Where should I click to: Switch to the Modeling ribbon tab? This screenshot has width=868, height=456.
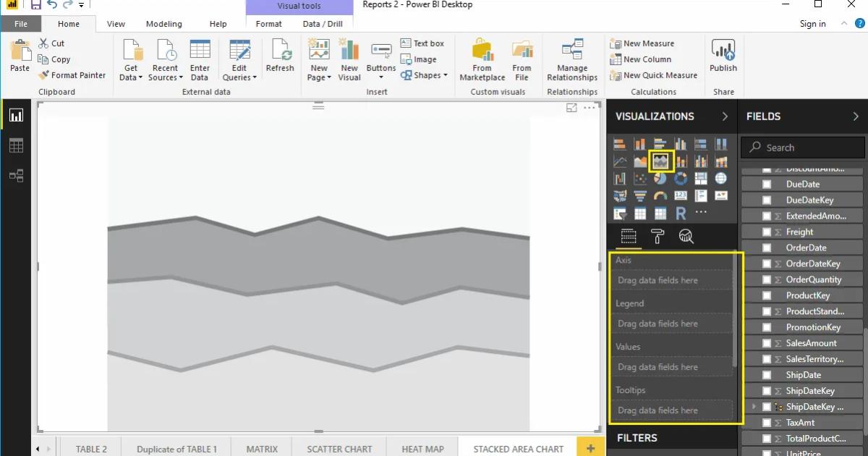pos(163,23)
